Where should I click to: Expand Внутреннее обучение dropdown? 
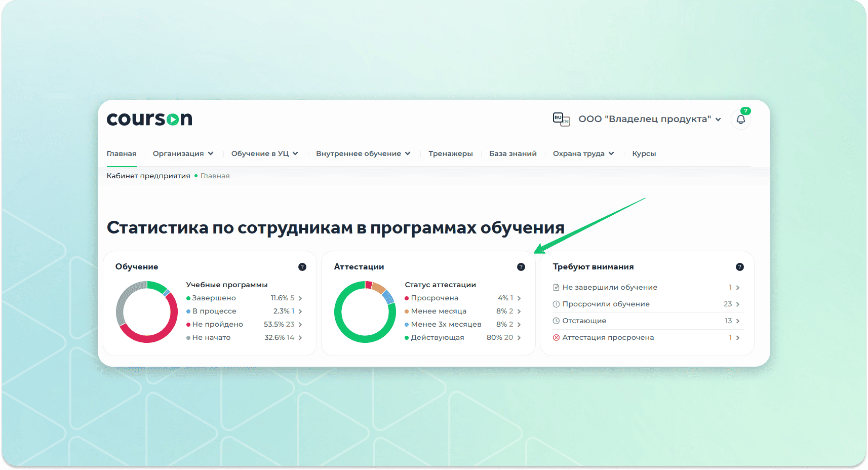click(x=363, y=153)
